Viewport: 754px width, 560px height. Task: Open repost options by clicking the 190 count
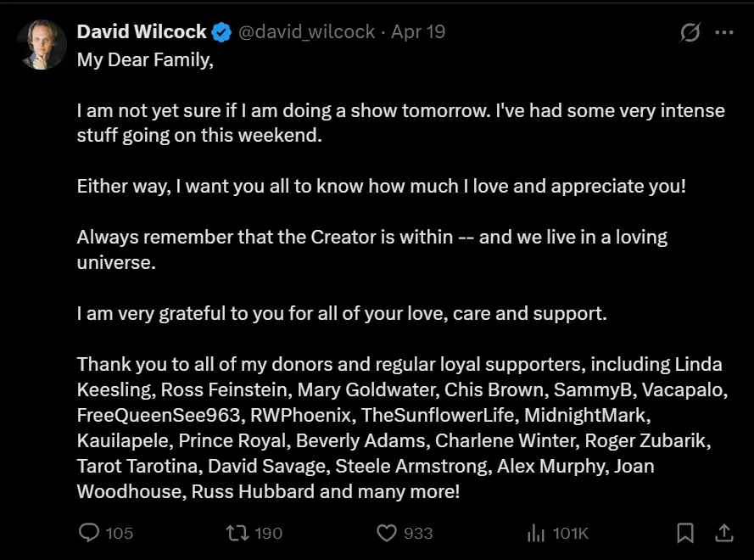[267, 533]
